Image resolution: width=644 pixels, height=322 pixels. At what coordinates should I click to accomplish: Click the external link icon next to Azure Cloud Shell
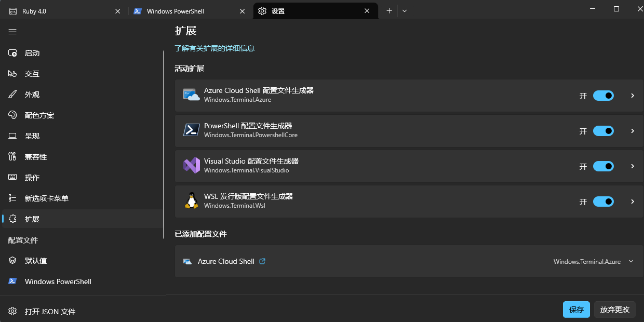[x=262, y=261]
